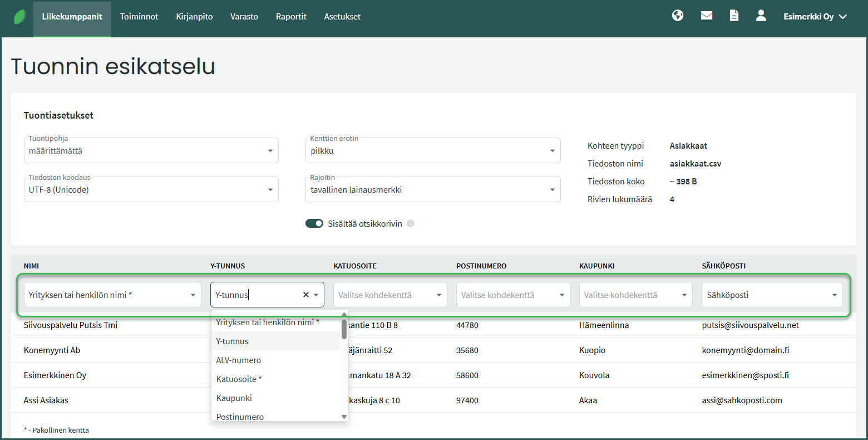Choose Kaupunki option in the list
This screenshot has width=868, height=440.
point(234,398)
